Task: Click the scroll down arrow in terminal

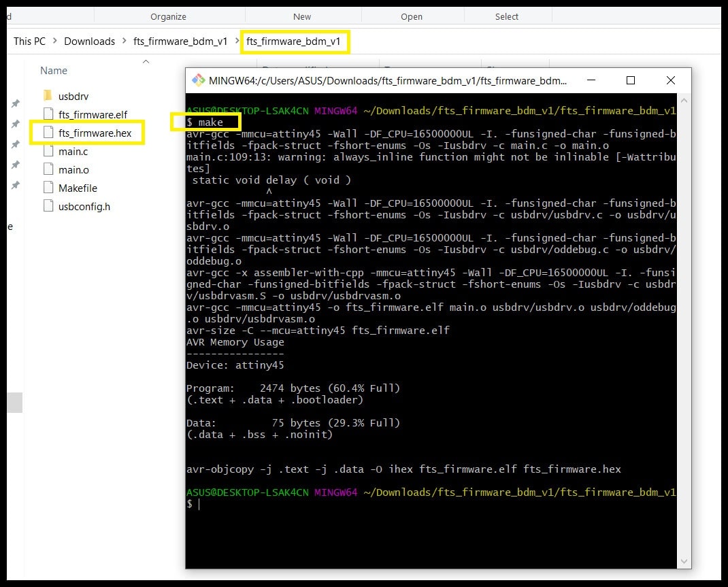Action: (x=683, y=561)
